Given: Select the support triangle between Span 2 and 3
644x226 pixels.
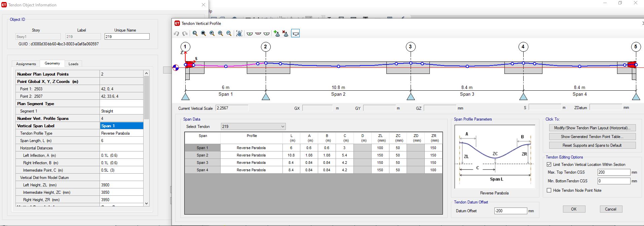Looking at the screenshot, I should pos(410,97).
